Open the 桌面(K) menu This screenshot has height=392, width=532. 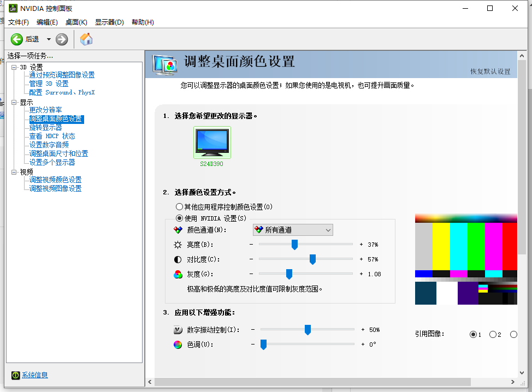pos(76,22)
